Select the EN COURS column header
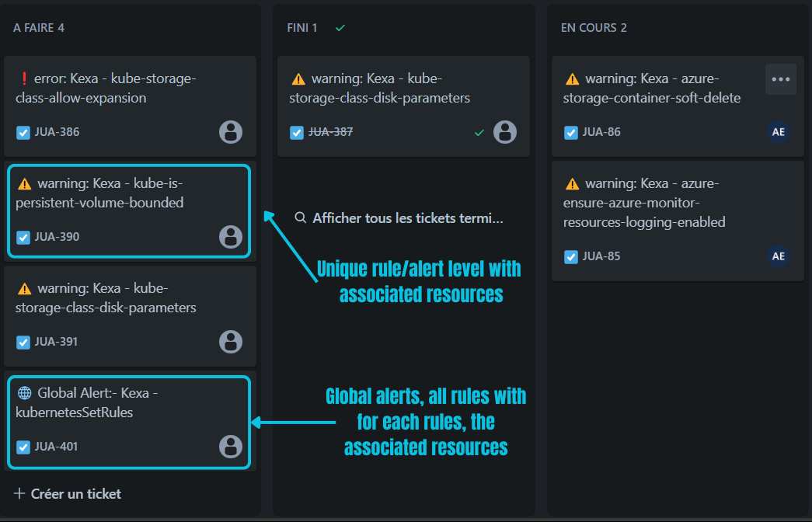812x522 pixels. tap(594, 28)
